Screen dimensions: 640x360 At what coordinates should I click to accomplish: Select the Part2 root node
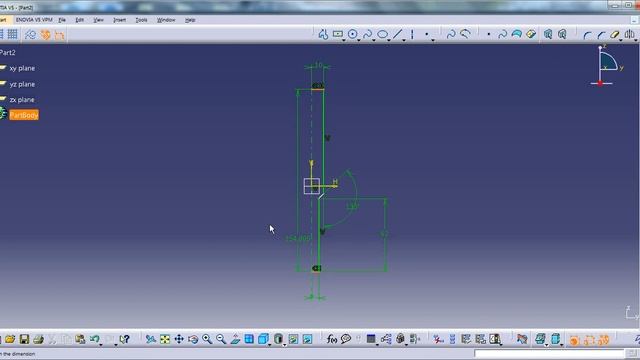[7, 52]
